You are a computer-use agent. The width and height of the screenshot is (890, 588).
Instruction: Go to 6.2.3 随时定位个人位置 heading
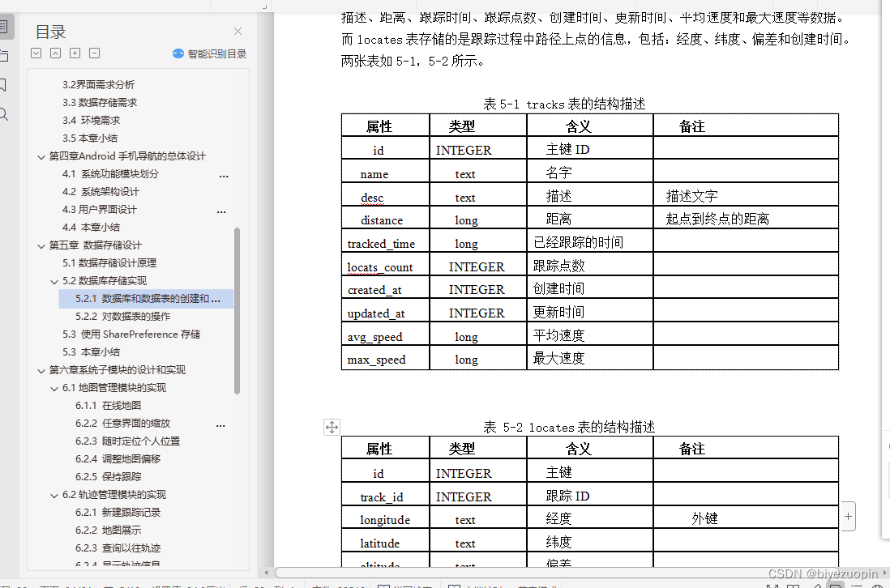128,441
